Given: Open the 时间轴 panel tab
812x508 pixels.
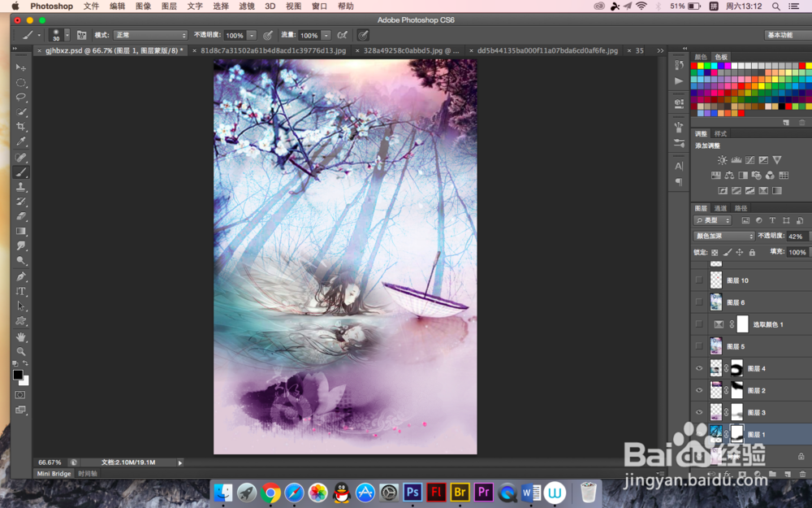Looking at the screenshot, I should click(x=88, y=473).
